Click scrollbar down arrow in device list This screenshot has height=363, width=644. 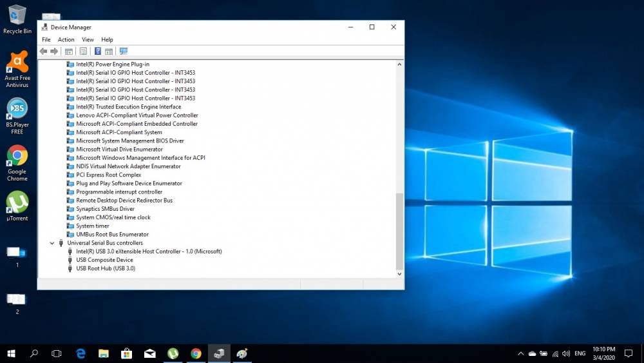(x=399, y=274)
